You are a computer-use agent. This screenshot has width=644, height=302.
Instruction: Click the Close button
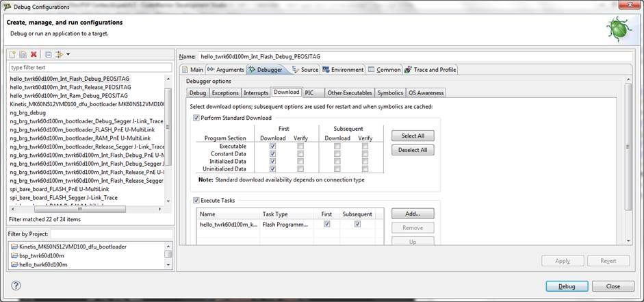coord(613,286)
